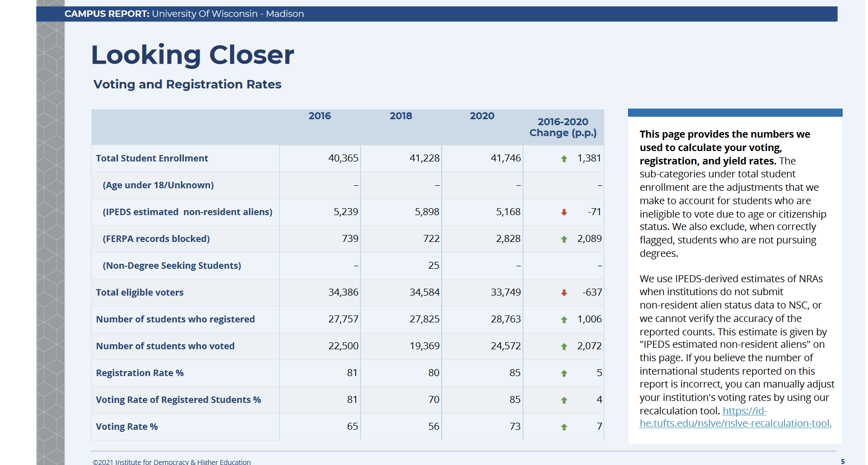Viewport: 868px width, 465px height.
Task: Select the 2,089 FERPA change value
Action: [589, 238]
